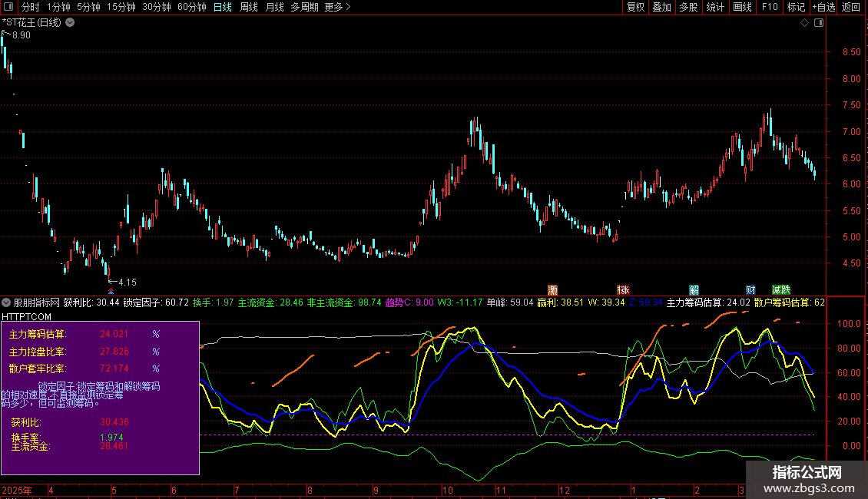Screen dimensions: 868x499
Task: Switch to 30分钟 chart period
Action: point(157,7)
